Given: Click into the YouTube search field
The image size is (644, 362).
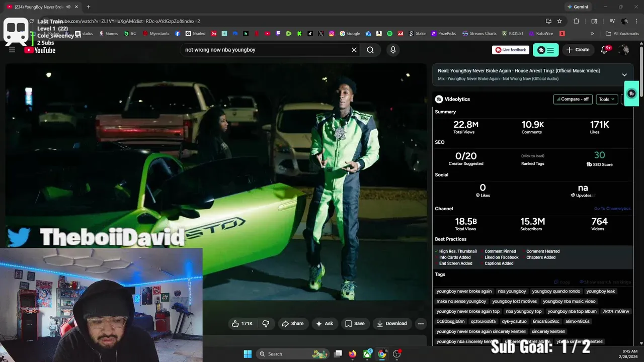Looking at the screenshot, I should (266, 50).
